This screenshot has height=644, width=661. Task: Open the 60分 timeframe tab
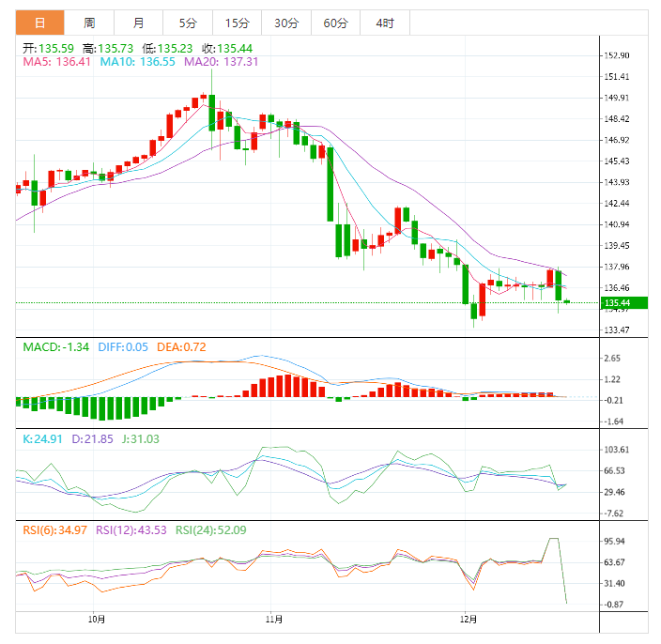(335, 23)
